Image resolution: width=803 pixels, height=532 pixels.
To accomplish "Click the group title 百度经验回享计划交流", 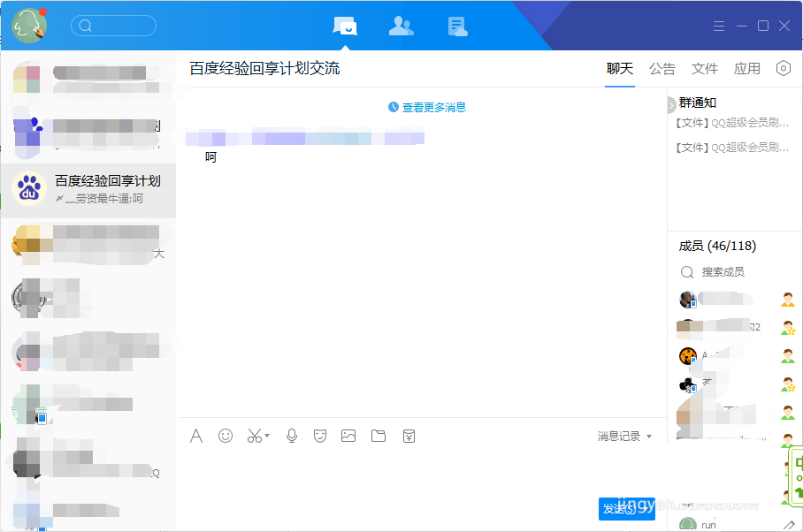I will (x=264, y=69).
